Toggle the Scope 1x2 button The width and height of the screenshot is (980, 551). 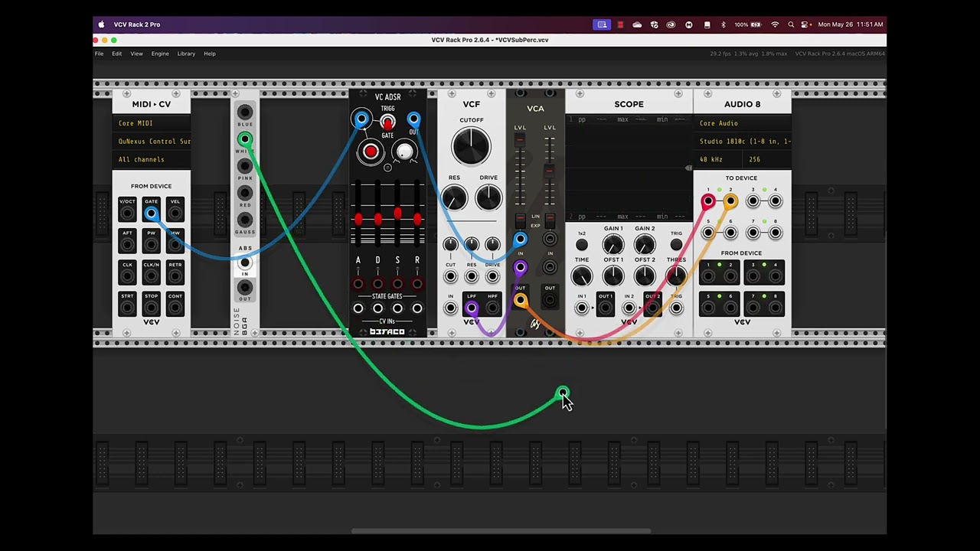click(582, 245)
